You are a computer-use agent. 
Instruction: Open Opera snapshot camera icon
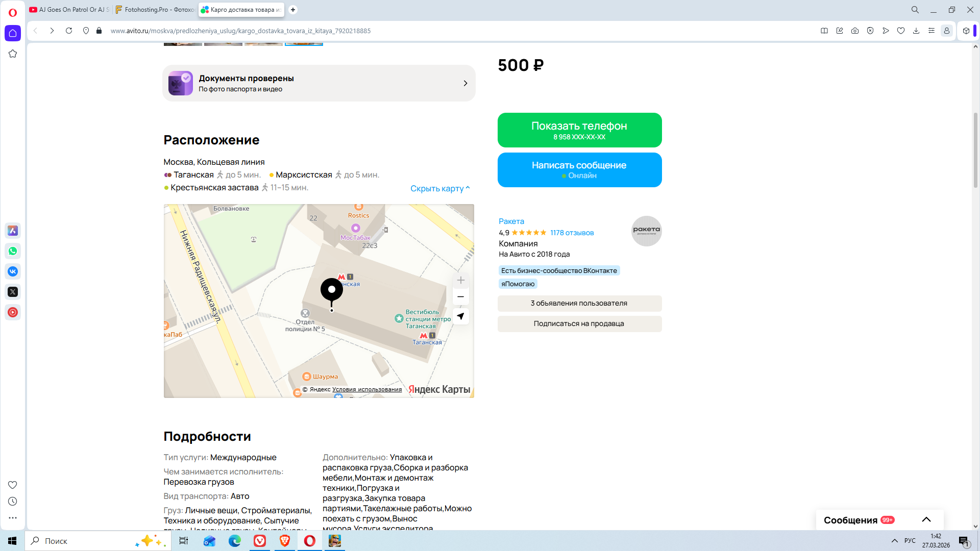[x=855, y=31]
